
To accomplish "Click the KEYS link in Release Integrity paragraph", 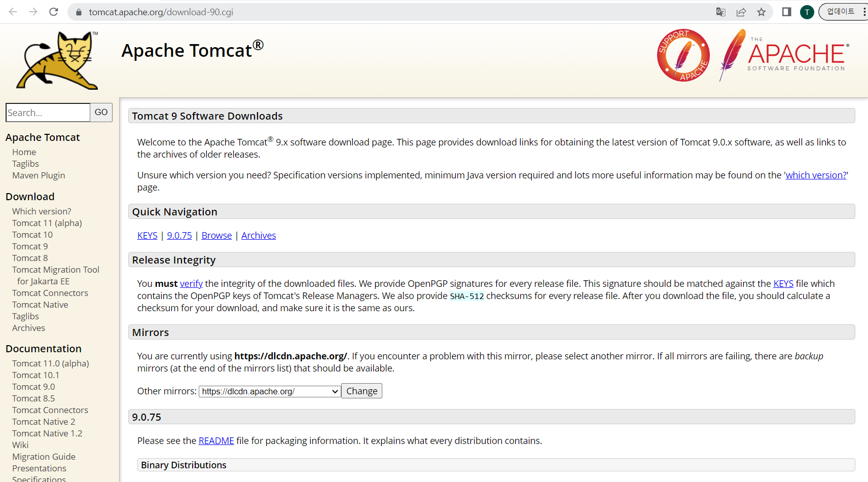I will (x=783, y=284).
